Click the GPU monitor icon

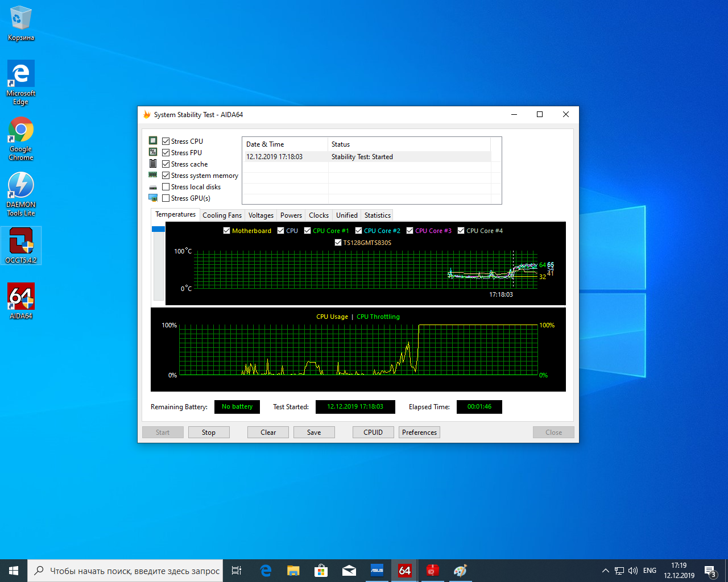click(x=153, y=198)
